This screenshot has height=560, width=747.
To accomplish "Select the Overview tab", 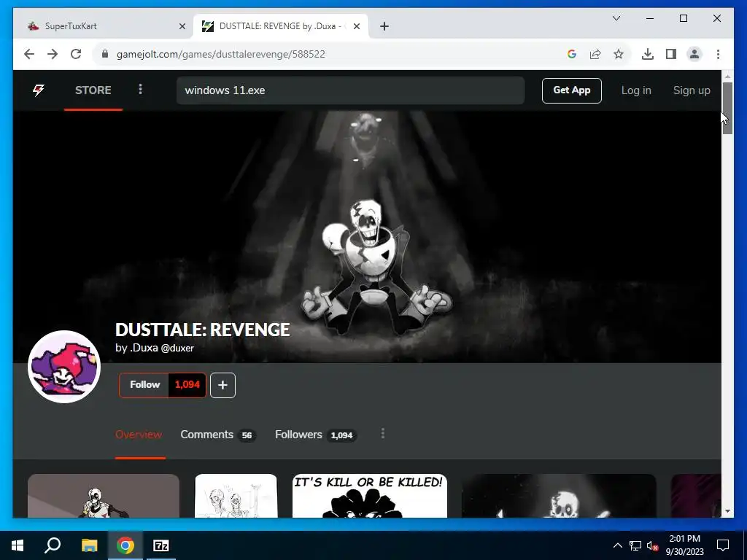I will 139,435.
